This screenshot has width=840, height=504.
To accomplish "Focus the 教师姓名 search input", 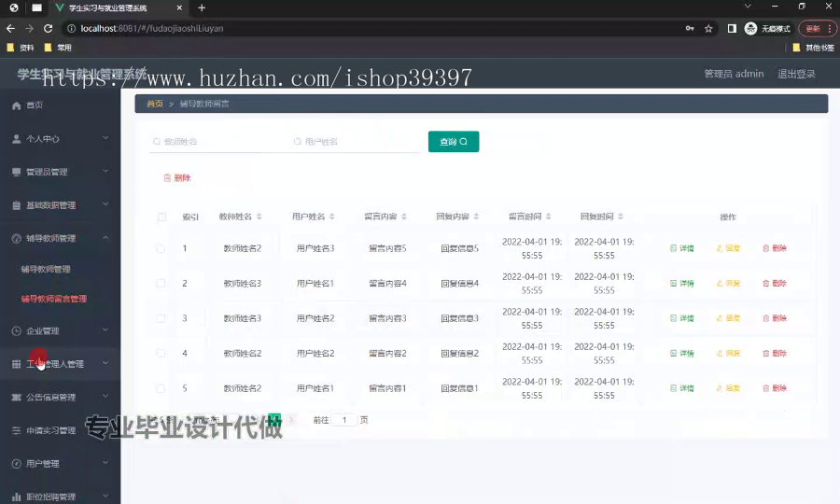I will pos(215,141).
